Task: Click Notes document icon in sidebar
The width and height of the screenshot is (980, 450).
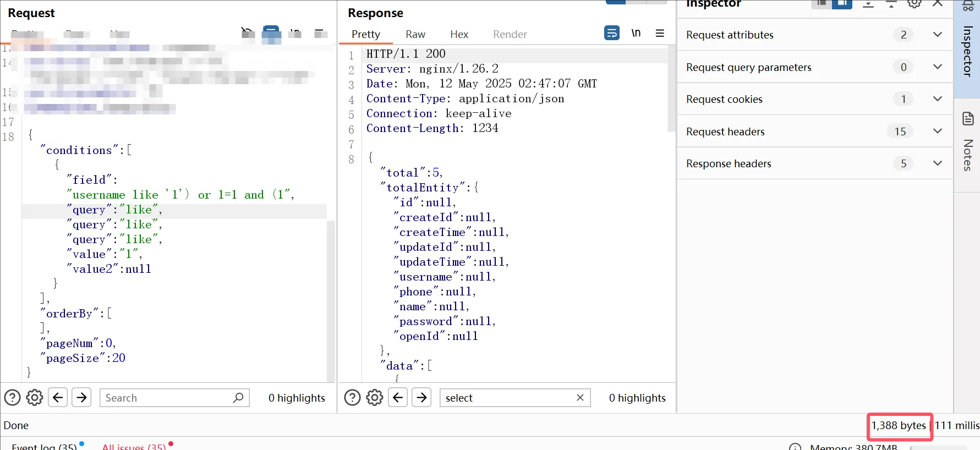Action: point(968,119)
